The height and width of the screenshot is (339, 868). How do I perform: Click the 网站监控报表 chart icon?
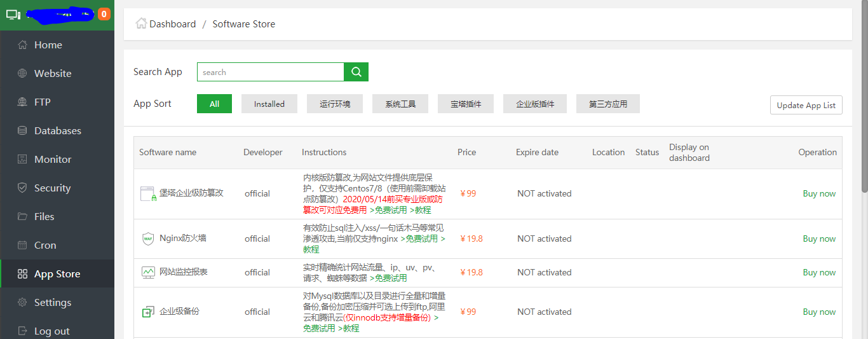coord(148,272)
